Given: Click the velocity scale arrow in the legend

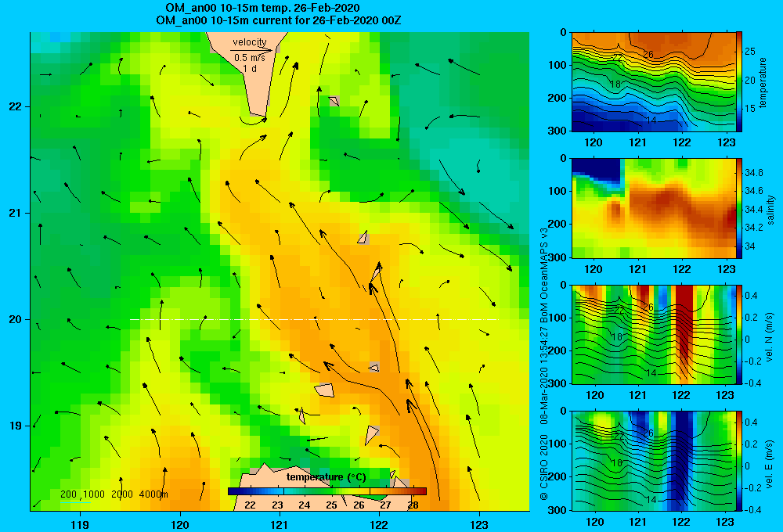Looking at the screenshot, I should 251,50.
